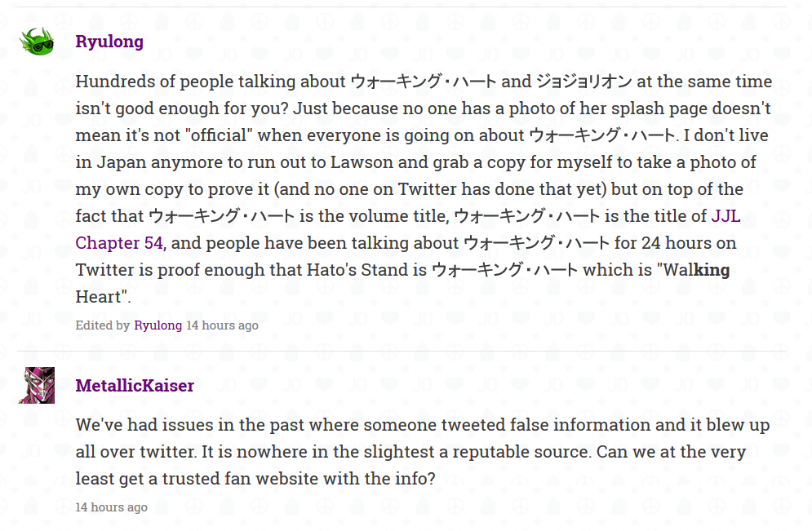The image size is (812, 531).
Task: Open the JJL Chapter 54 link
Action: point(119,243)
